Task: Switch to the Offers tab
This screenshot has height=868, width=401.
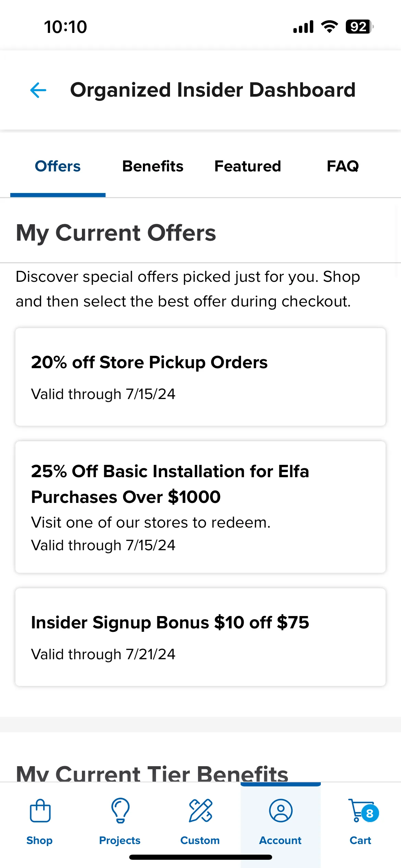Action: [58, 166]
